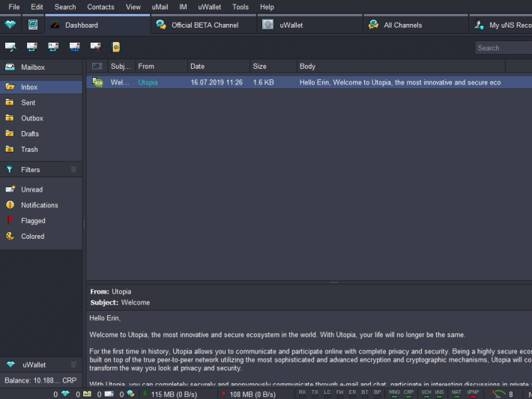Select the Trash folder

point(41,149)
